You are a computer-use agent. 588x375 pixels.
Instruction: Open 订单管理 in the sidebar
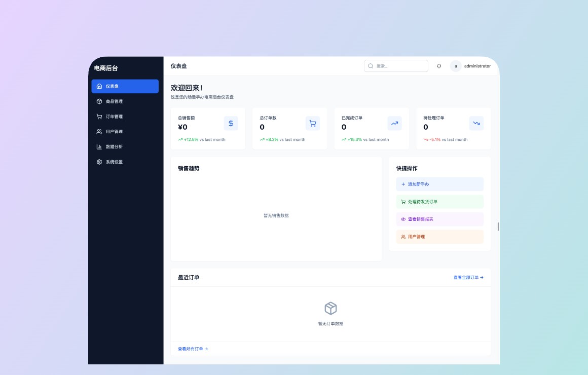pyautogui.click(x=125, y=117)
